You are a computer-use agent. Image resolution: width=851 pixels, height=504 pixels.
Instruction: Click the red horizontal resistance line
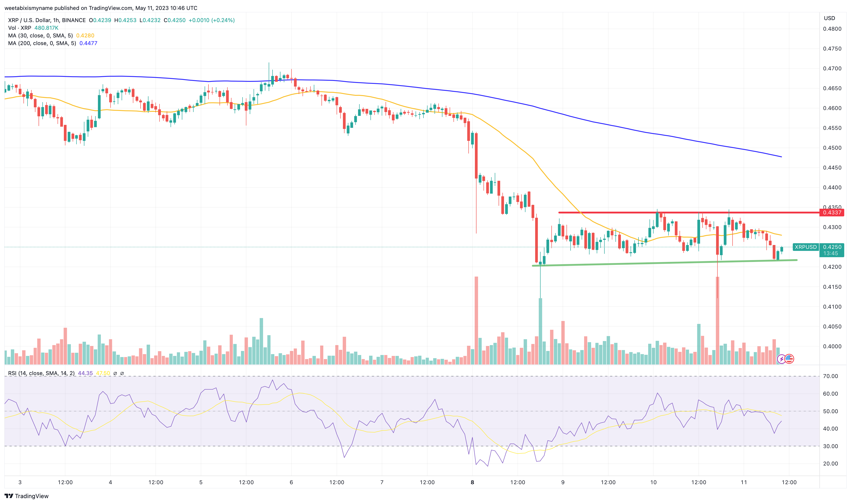click(689, 213)
